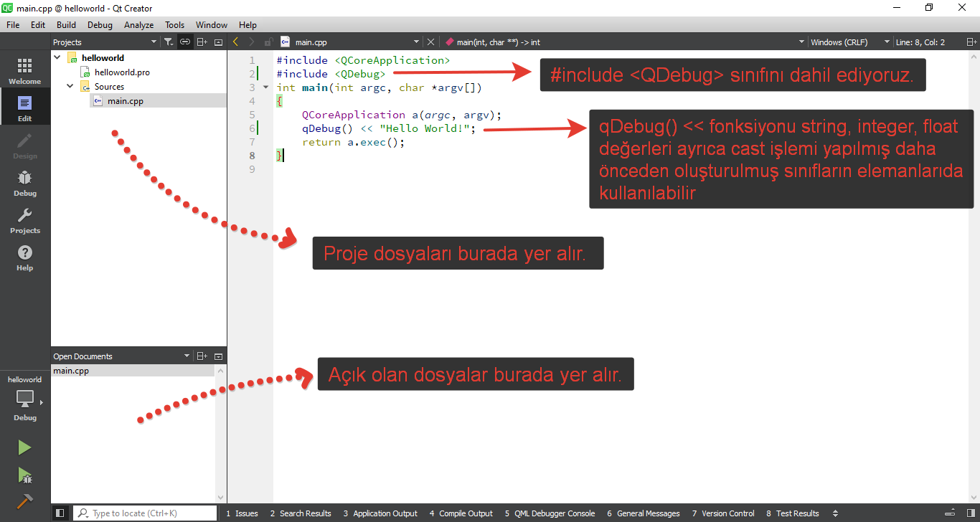
Task: Open the Tools menu
Action: [174, 25]
